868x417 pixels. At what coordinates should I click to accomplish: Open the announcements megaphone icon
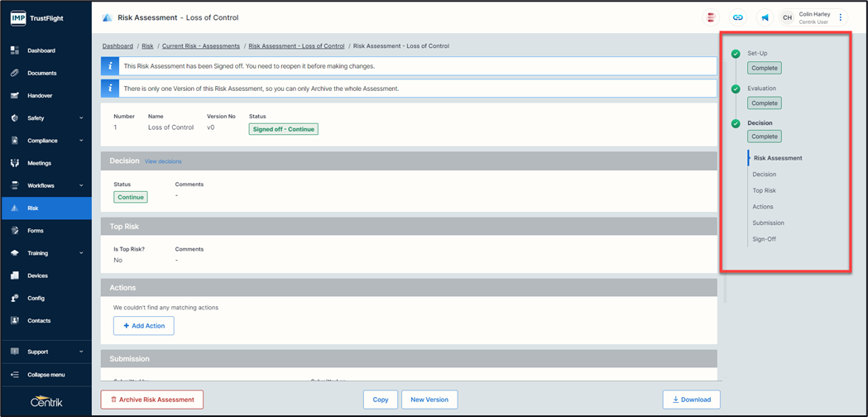(x=764, y=17)
